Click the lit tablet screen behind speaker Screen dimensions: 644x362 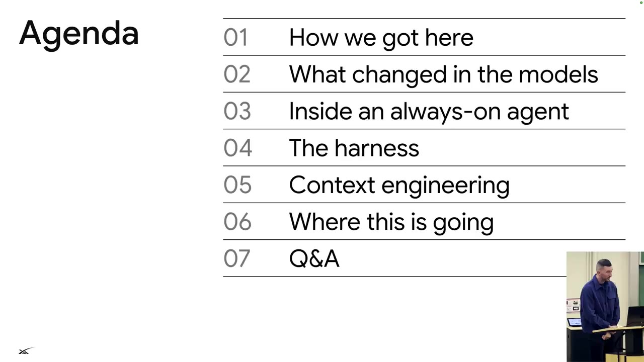575,321
